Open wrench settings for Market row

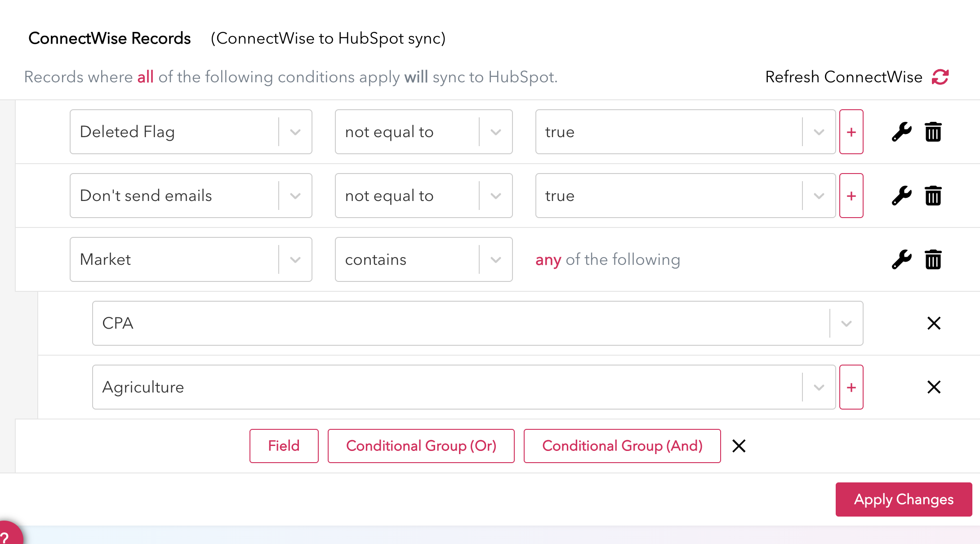(901, 259)
